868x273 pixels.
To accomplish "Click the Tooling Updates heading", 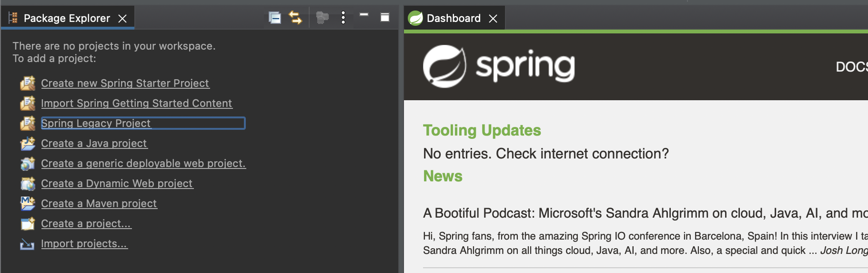I will [482, 130].
